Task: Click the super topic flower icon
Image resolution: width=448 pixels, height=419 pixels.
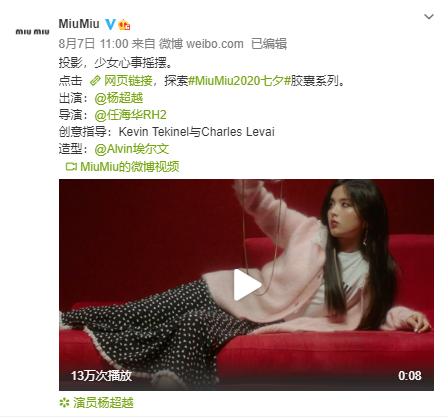Action: click(x=64, y=403)
